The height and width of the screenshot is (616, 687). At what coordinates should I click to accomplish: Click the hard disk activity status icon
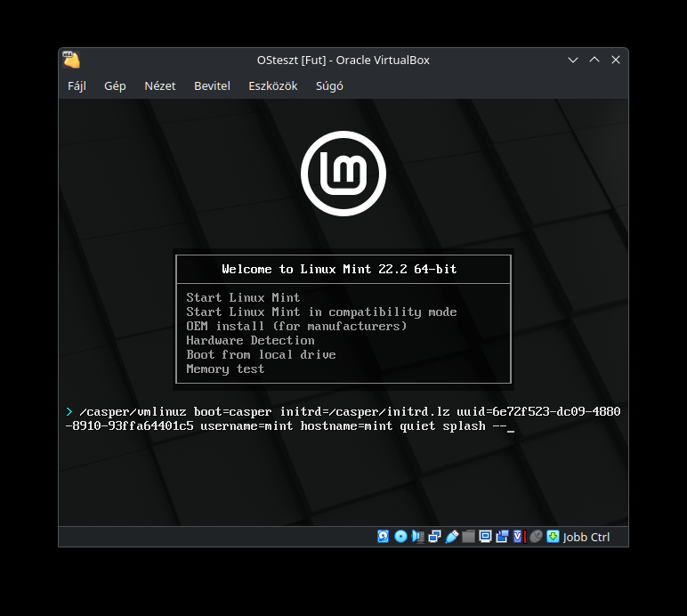tap(383, 536)
